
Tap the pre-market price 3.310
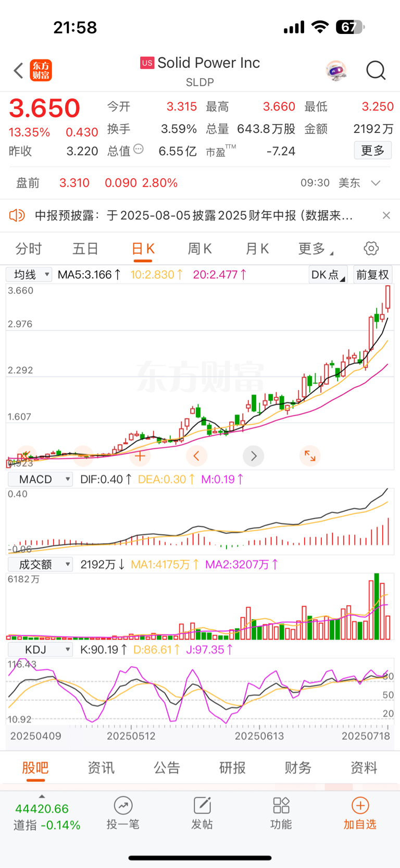(x=74, y=183)
